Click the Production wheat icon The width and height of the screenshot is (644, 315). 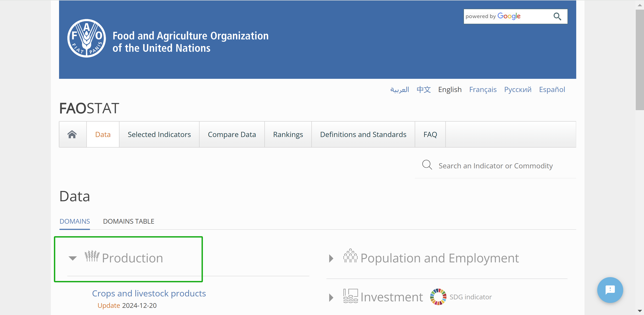coord(92,256)
